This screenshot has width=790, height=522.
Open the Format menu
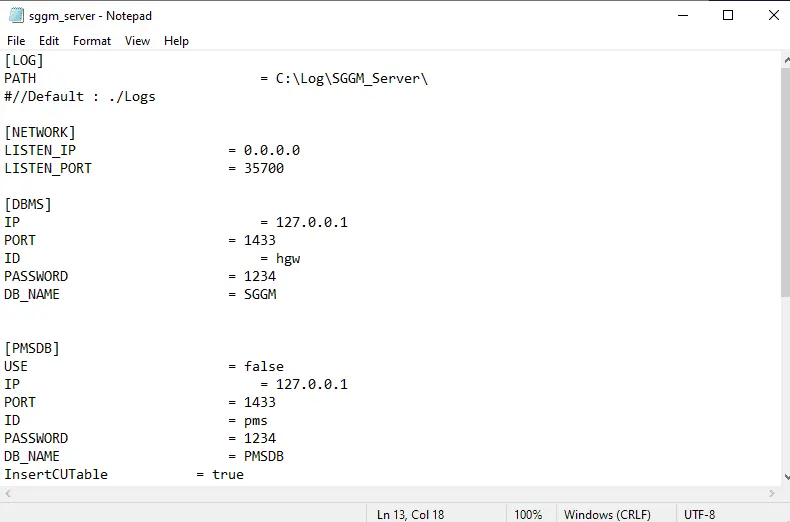[92, 41]
